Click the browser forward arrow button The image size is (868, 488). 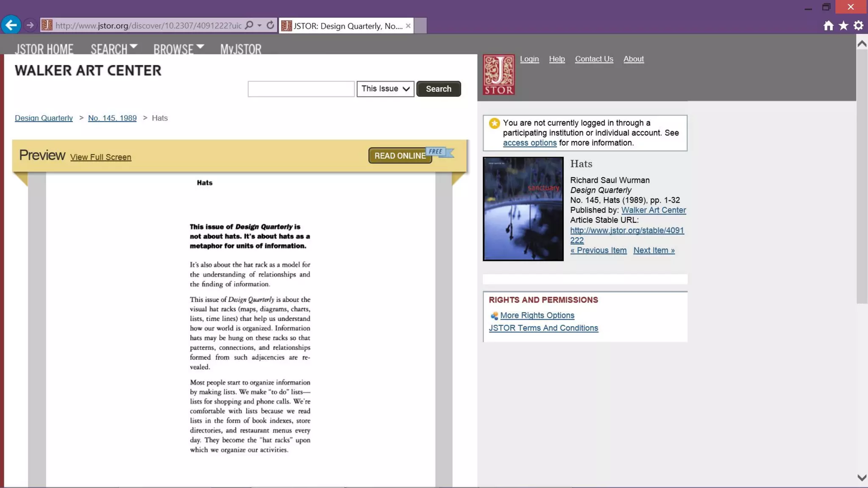point(30,25)
